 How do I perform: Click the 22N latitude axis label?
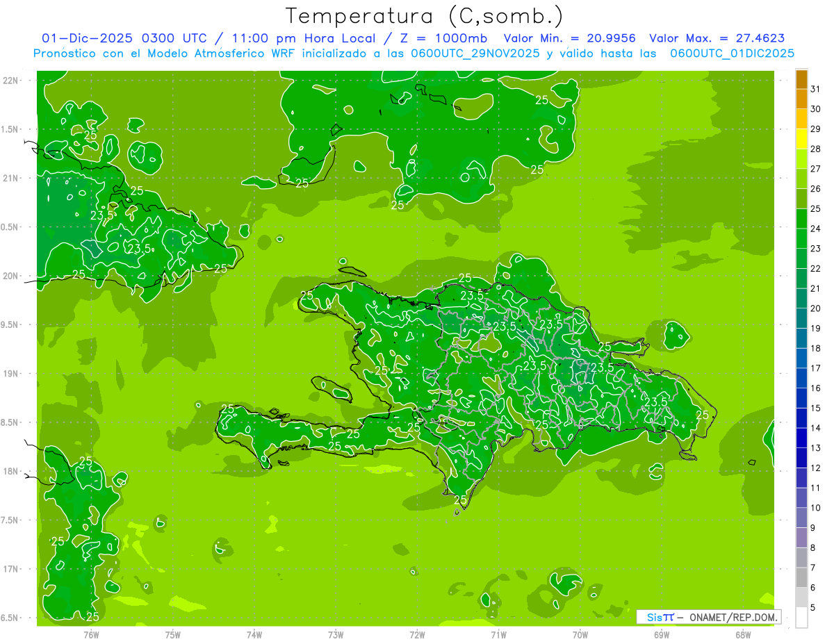coord(11,81)
